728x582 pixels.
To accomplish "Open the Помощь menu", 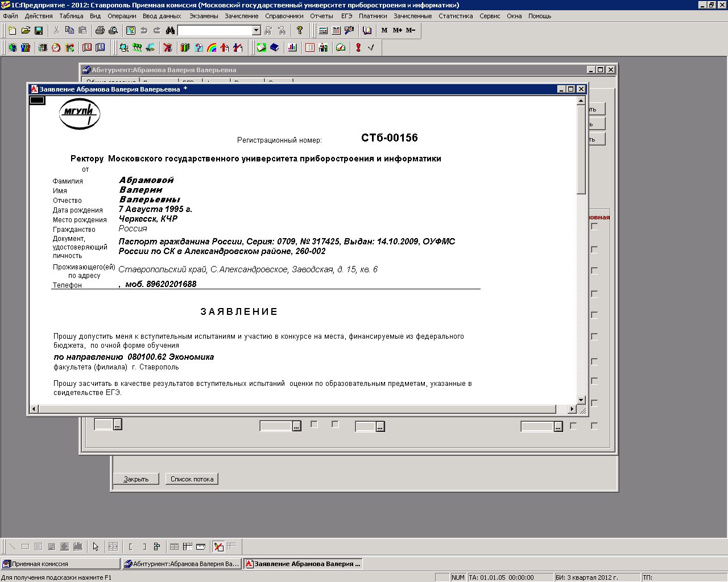I will click(x=540, y=16).
